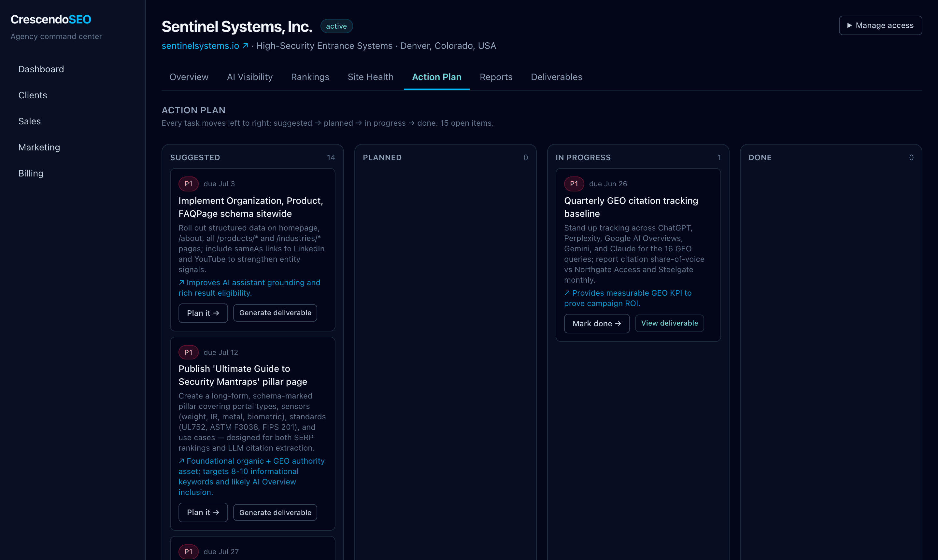Screen dimensions: 938x560
Task: Generate deliverable for schema sitewide task
Action: coord(275,313)
